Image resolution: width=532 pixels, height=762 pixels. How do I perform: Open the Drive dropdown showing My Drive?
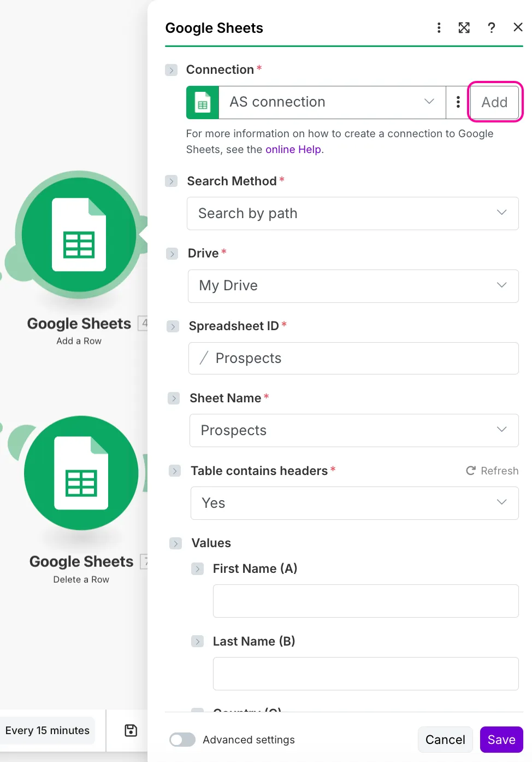tap(353, 286)
